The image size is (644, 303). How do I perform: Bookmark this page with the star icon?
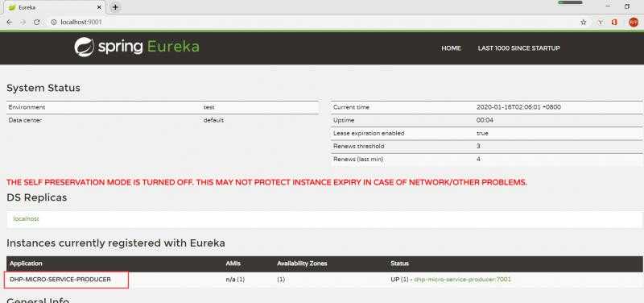coord(583,23)
